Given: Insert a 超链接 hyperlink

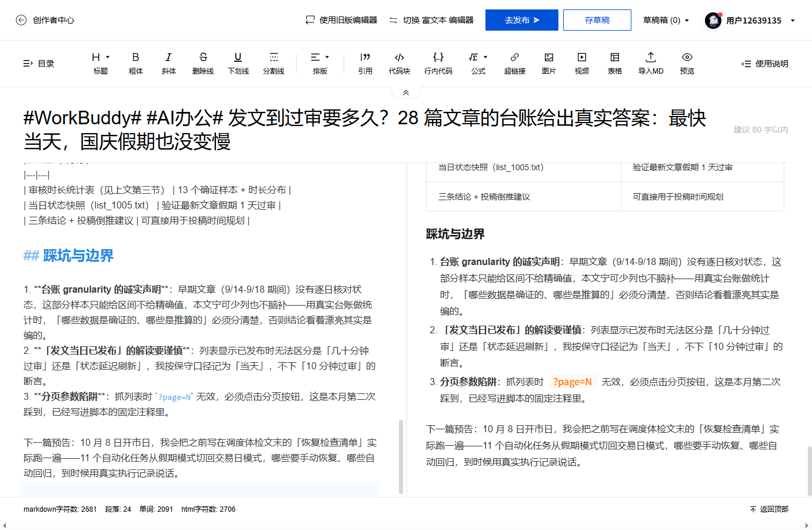Looking at the screenshot, I should pos(515,63).
